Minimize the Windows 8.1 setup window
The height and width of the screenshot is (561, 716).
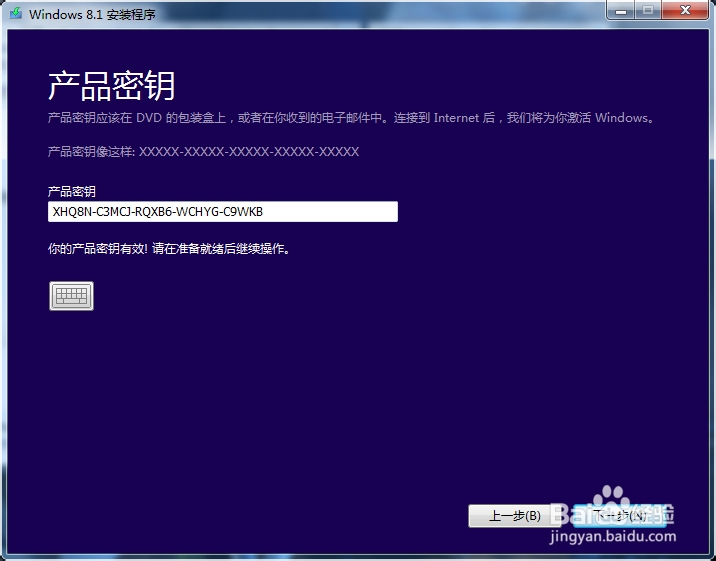[x=621, y=10]
